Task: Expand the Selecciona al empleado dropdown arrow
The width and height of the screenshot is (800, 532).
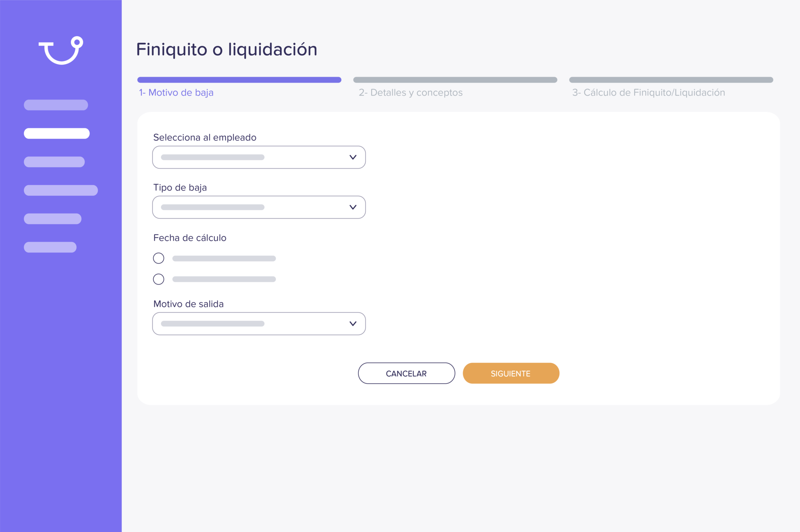Action: click(353, 157)
